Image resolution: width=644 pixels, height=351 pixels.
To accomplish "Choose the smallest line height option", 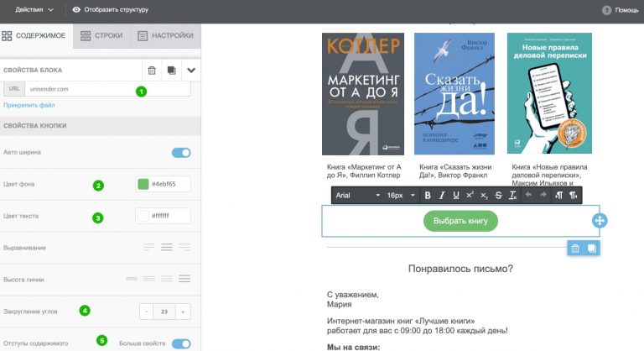I will pyautogui.click(x=132, y=279).
